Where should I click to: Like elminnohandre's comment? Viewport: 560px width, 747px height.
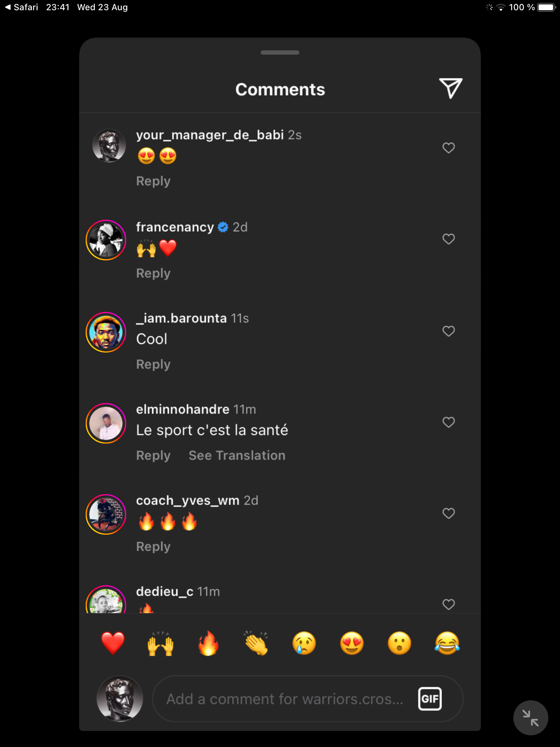(x=448, y=422)
